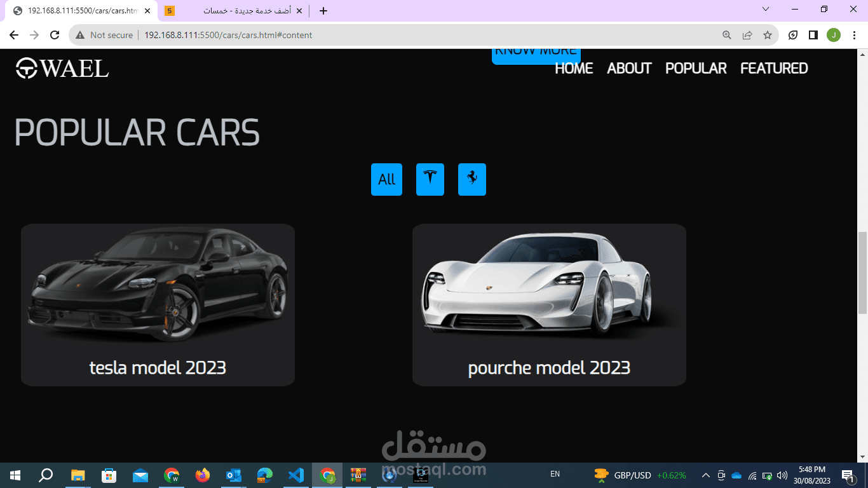
Task: Click the Not secure site info indicator
Action: [x=104, y=35]
